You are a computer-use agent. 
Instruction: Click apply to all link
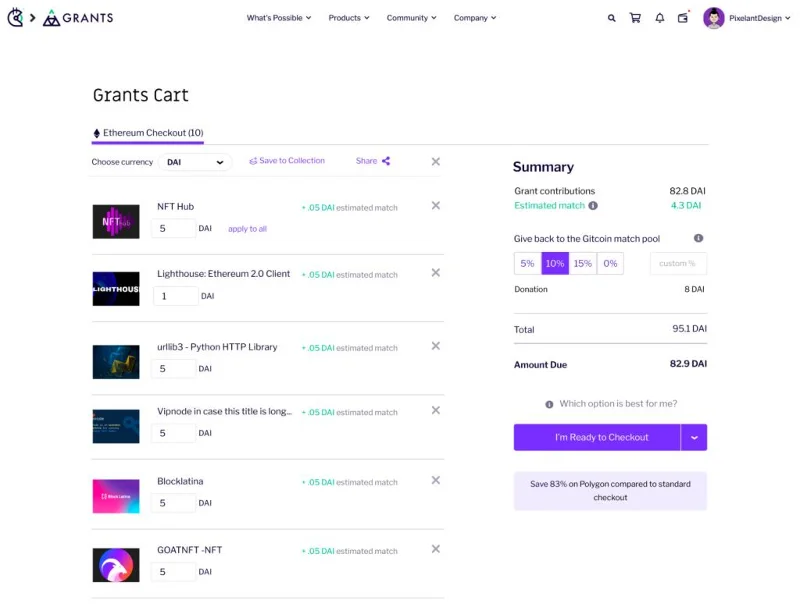point(247,229)
